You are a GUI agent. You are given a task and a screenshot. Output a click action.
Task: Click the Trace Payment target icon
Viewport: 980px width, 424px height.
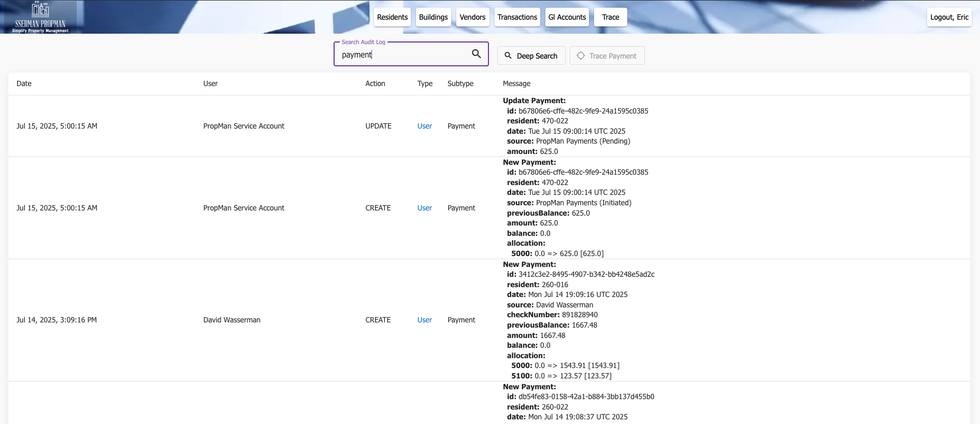(581, 55)
